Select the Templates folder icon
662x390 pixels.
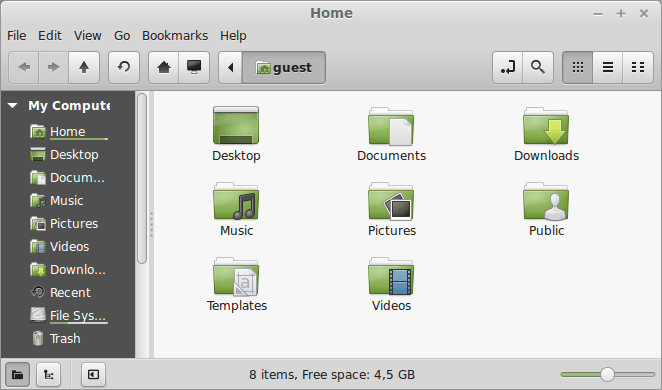coord(236,276)
